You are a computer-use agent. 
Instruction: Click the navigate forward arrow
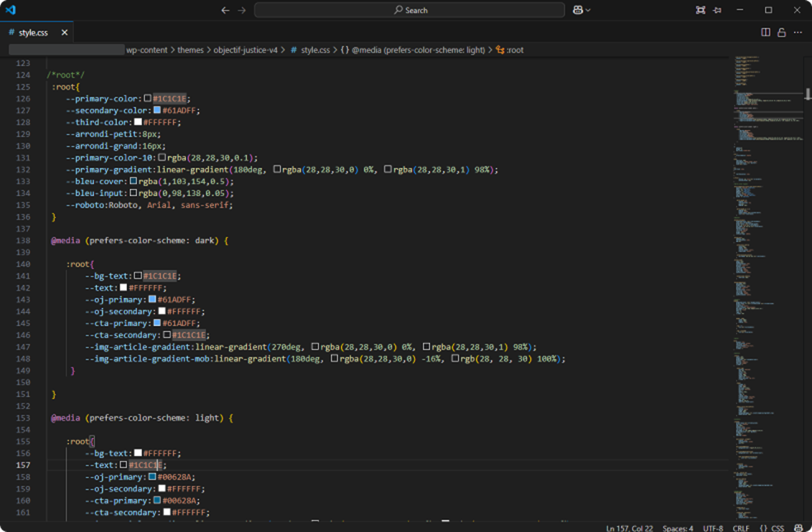click(x=241, y=10)
